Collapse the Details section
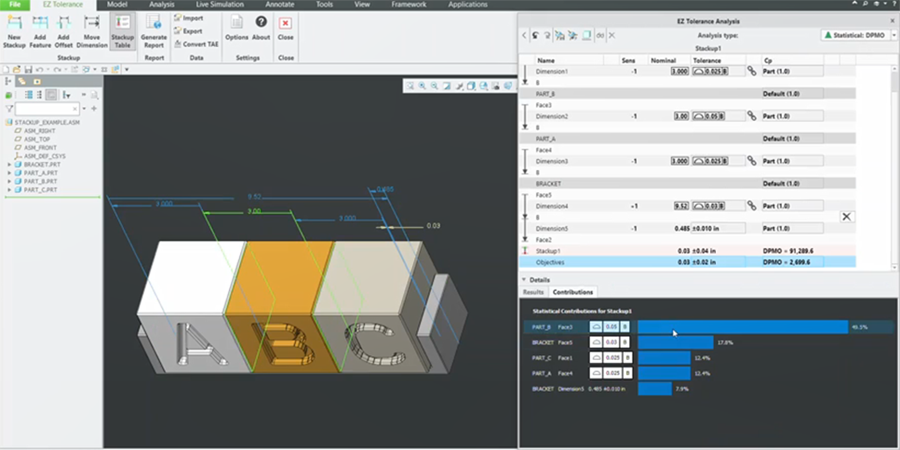Image resolution: width=900 pixels, height=450 pixels. [x=524, y=280]
